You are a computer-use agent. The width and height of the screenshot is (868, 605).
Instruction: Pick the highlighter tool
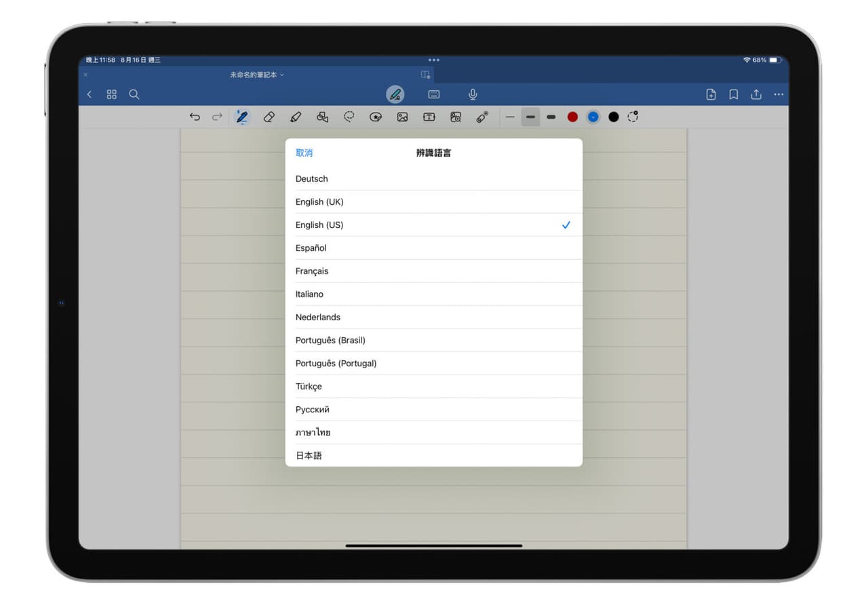(x=295, y=117)
